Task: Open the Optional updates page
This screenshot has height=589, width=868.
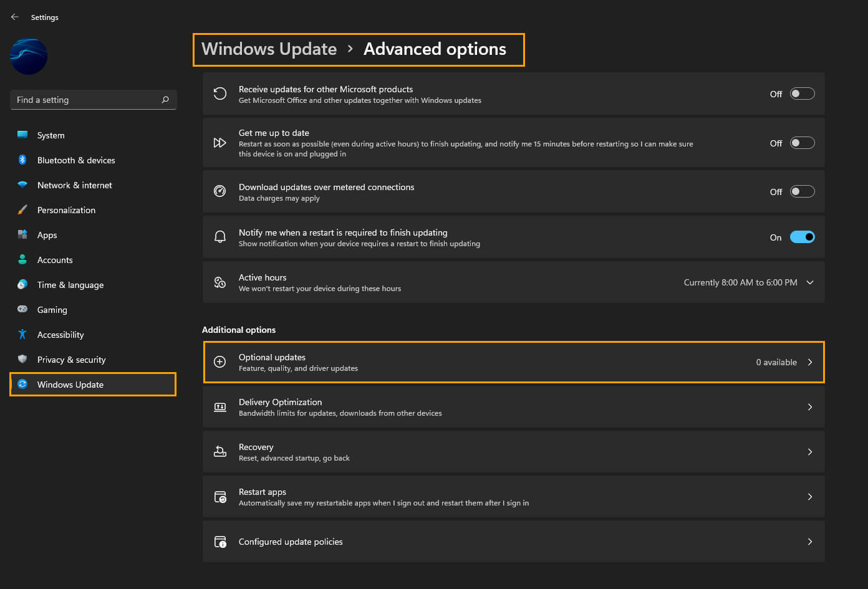Action: click(x=514, y=362)
